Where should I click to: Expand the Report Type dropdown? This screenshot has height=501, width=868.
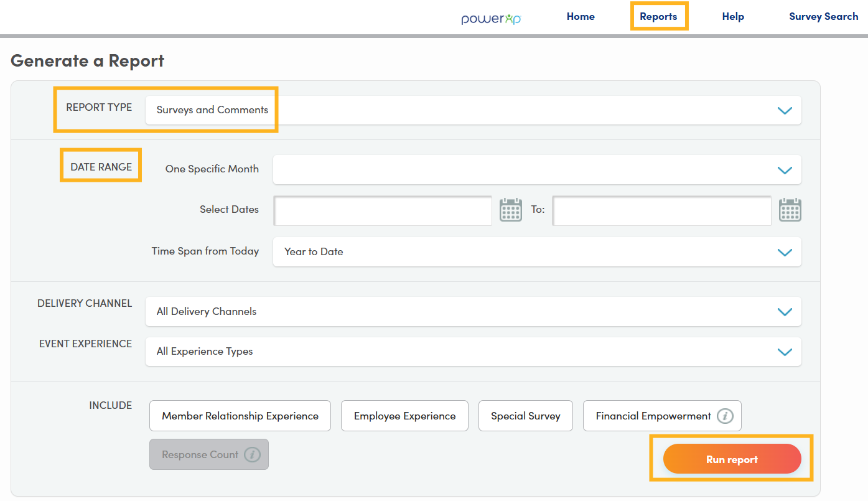pyautogui.click(x=784, y=111)
